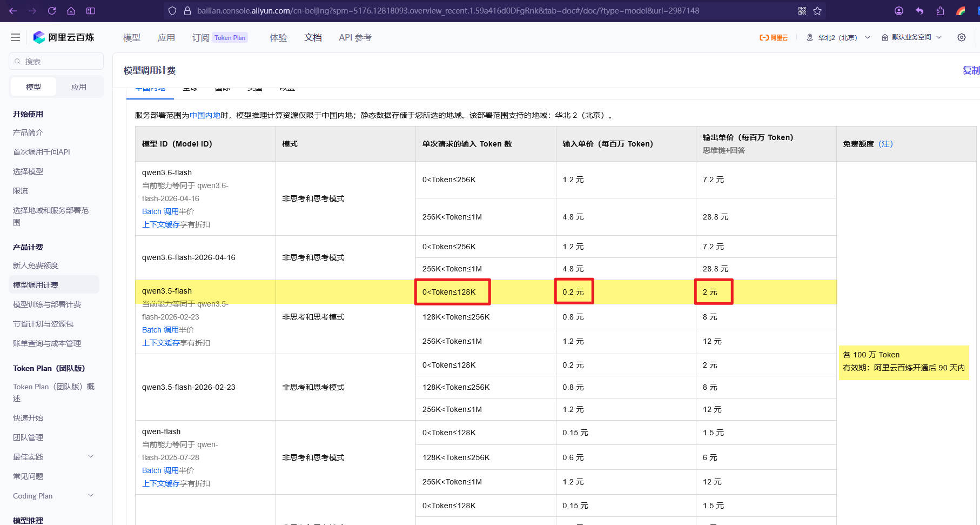Click the 阿里云 brand link
The height and width of the screenshot is (525, 980).
point(774,37)
